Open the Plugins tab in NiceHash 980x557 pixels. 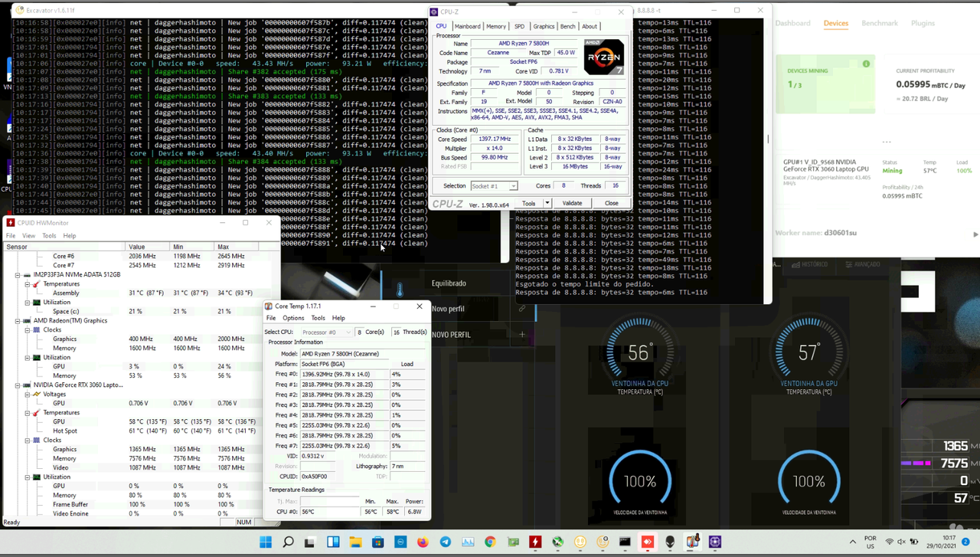923,23
